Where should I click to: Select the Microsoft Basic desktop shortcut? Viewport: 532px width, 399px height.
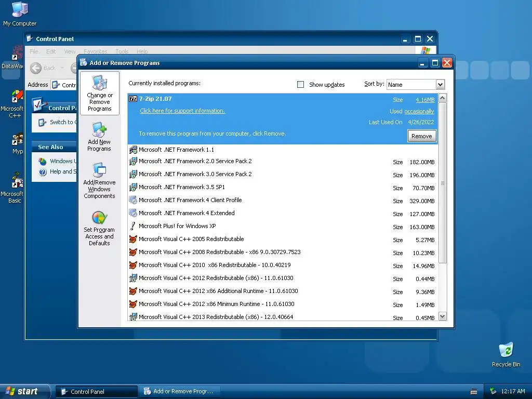tap(14, 188)
